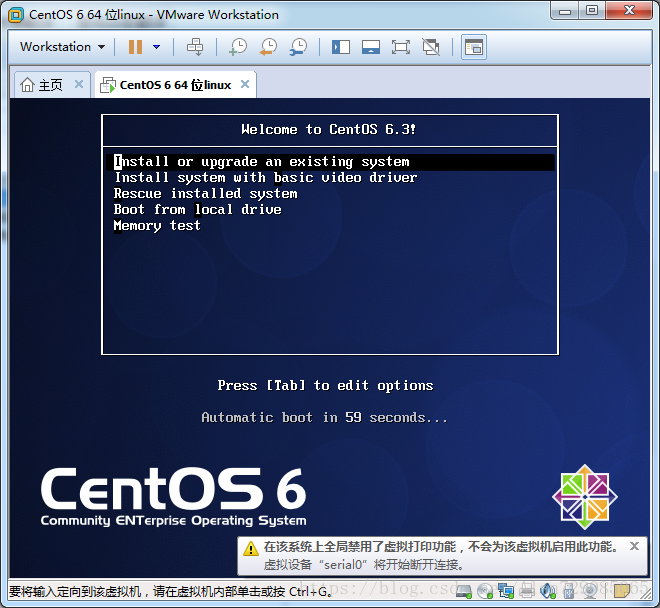Click the hard disk status icon
The width and height of the screenshot is (660, 608).
464,592
